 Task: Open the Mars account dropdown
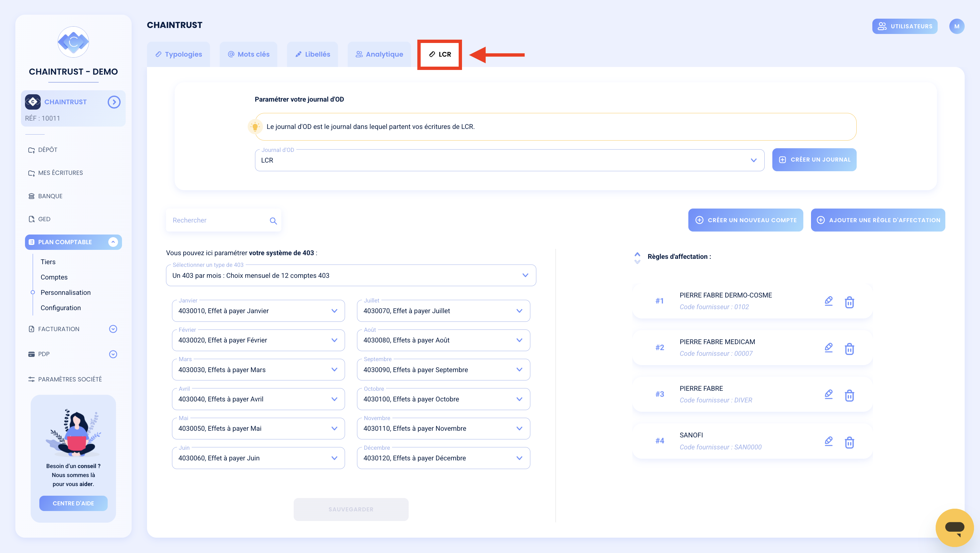[x=258, y=370]
